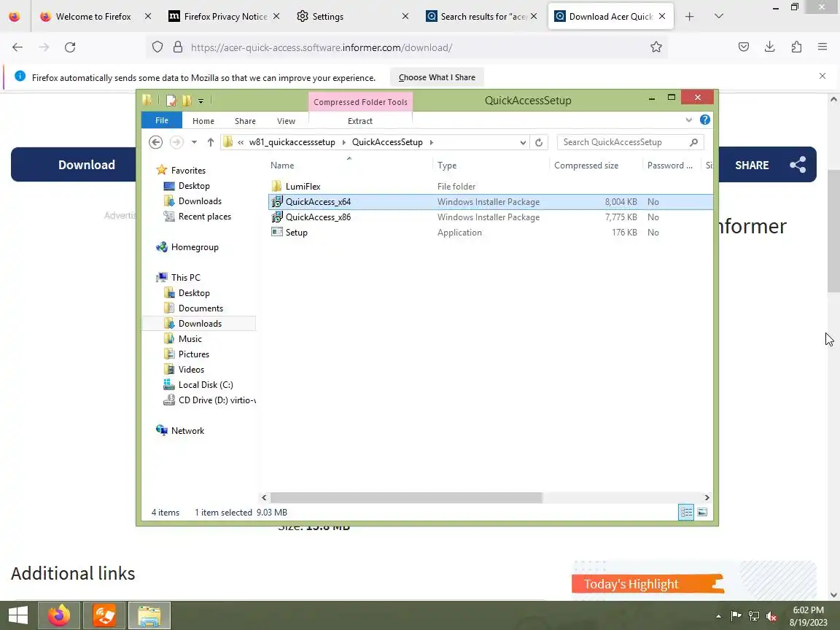Open new Firefox tab with plus
Screen dimensions: 840x630
(690, 17)
